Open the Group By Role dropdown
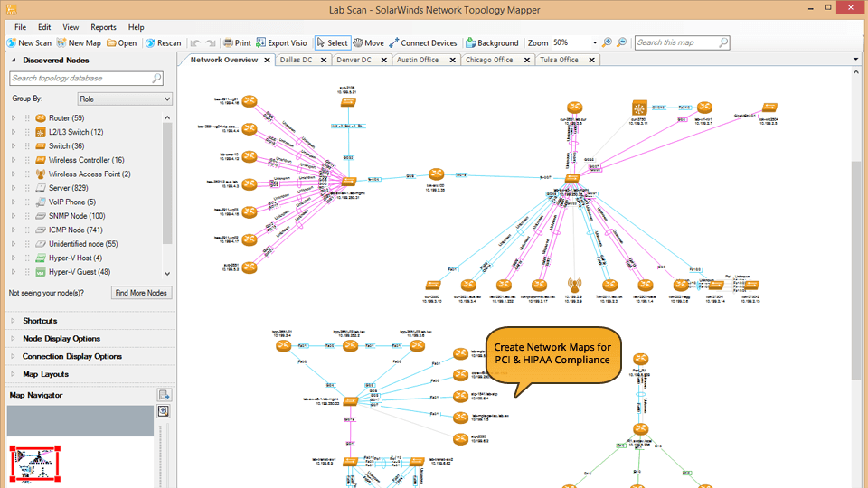The height and width of the screenshot is (488, 868). click(x=125, y=99)
